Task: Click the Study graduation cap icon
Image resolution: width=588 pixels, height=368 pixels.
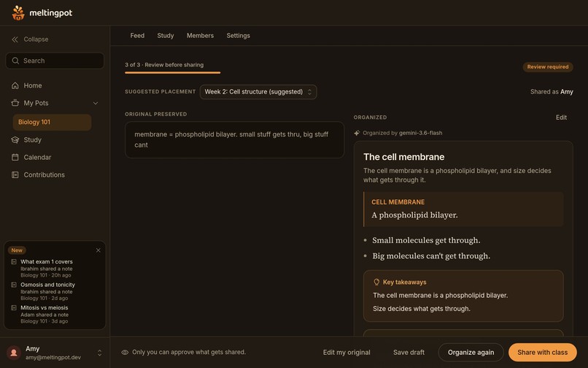Action: [15, 139]
